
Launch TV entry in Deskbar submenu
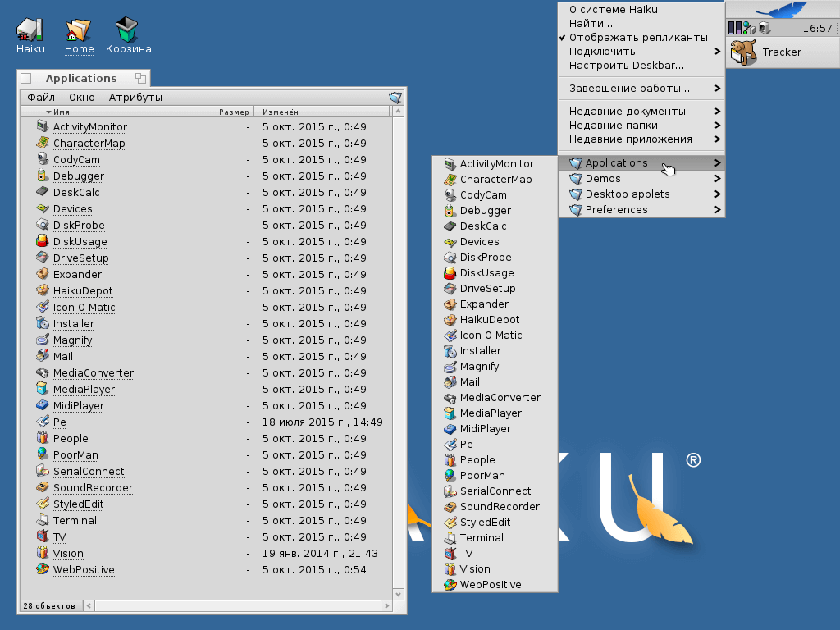coord(495,554)
